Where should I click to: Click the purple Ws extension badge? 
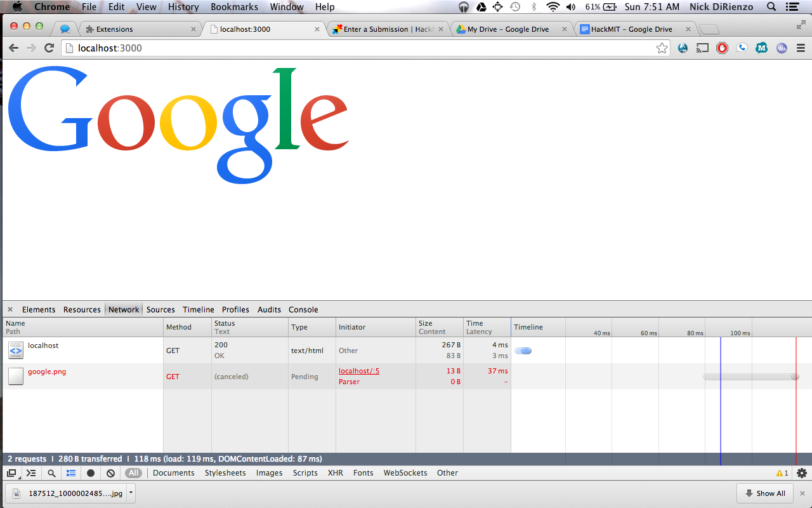782,48
